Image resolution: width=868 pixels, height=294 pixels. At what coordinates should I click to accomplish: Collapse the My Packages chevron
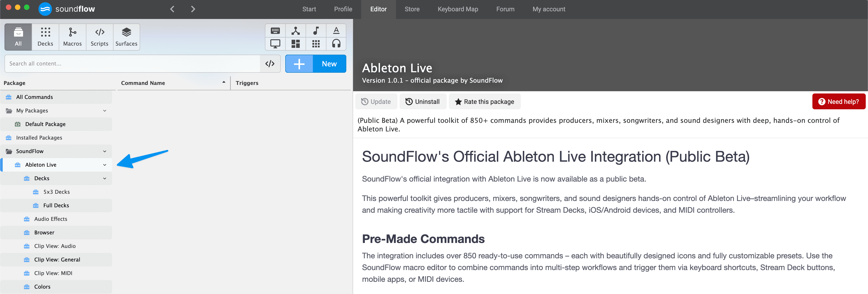(x=105, y=110)
